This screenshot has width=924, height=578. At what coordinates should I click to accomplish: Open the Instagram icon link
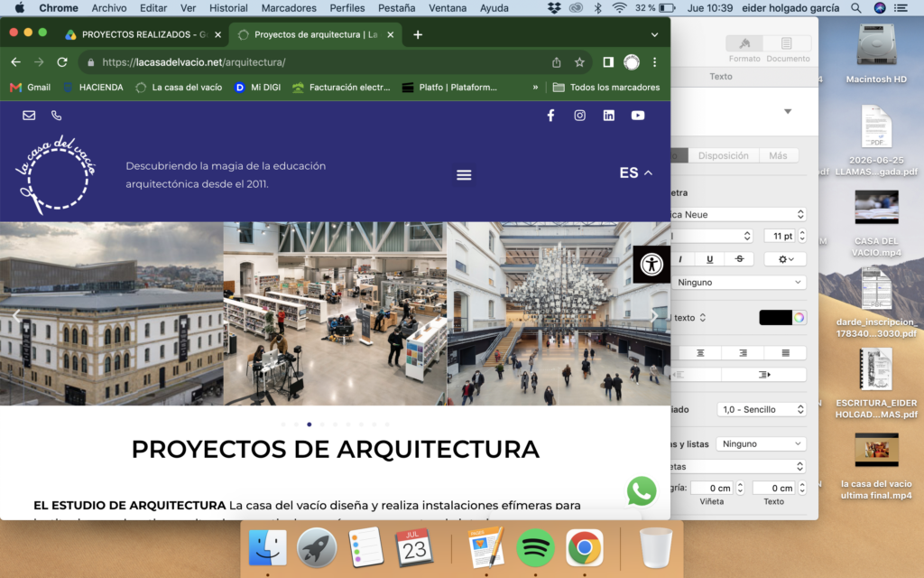point(580,116)
